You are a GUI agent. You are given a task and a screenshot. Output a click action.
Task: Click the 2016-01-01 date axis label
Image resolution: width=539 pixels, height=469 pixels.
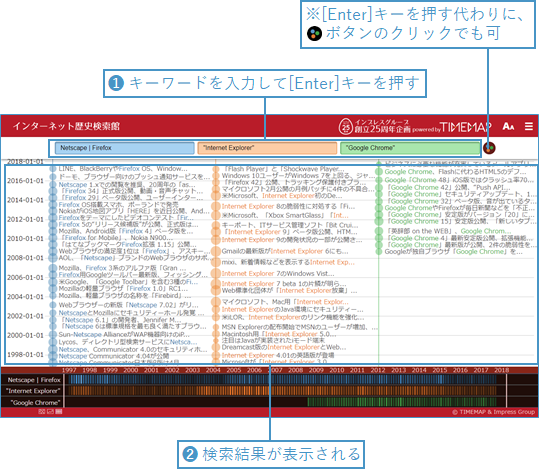click(25, 181)
